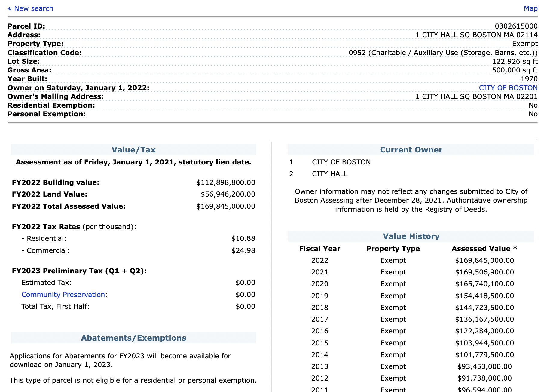The width and height of the screenshot is (541, 392).
Task: Click the New search link
Action: (x=30, y=8)
